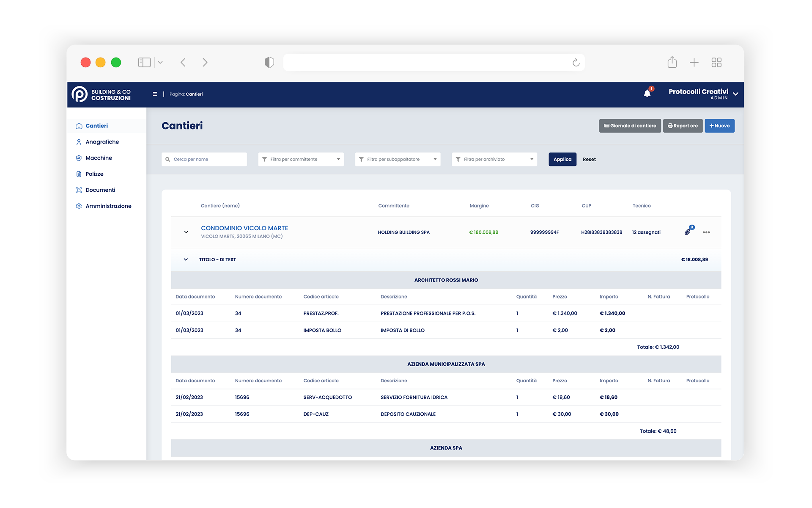Apply filters with Applica button
This screenshot has width=812, height=508.
tap(562, 159)
